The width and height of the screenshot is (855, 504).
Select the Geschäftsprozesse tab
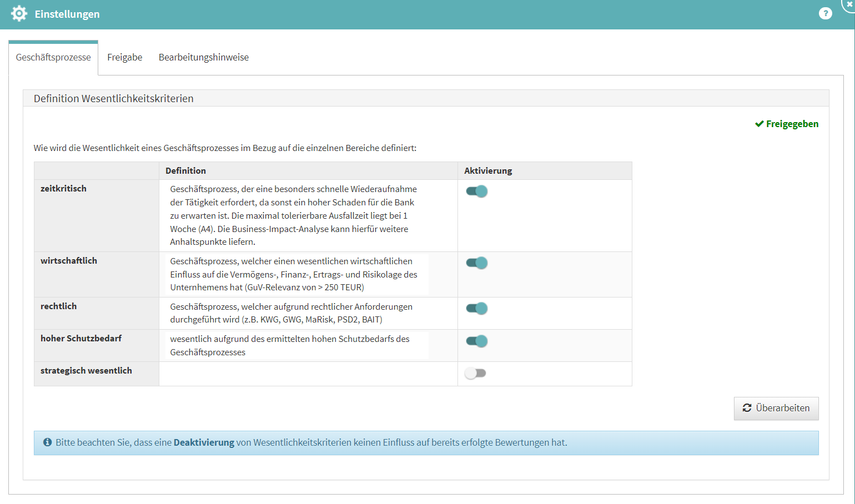tap(53, 58)
